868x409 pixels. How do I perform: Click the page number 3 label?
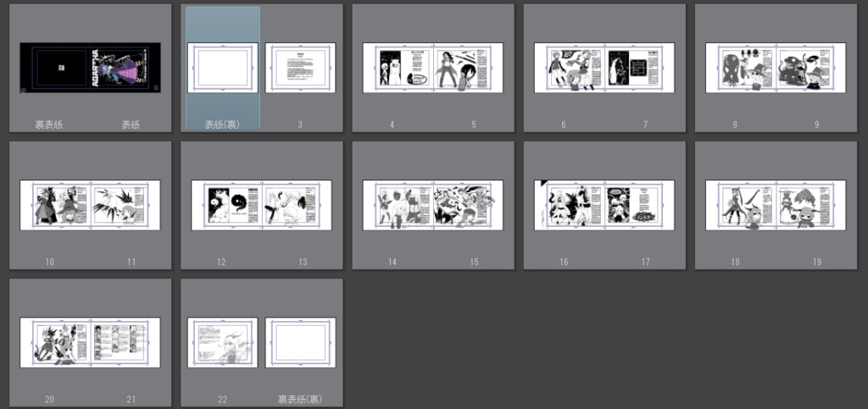click(300, 125)
